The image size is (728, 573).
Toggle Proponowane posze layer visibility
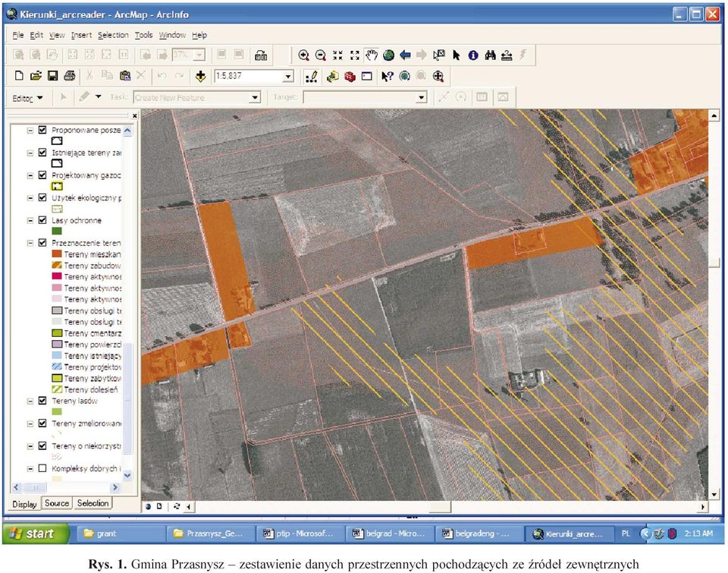[x=42, y=130]
